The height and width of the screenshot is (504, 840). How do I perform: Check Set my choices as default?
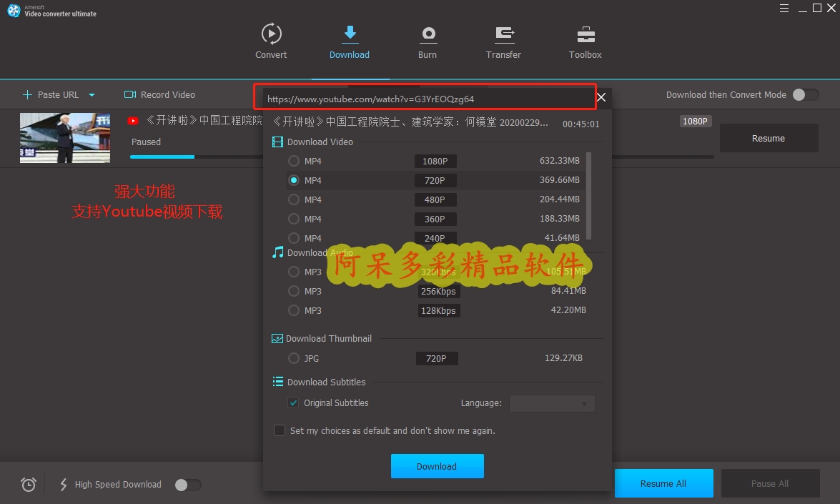point(279,430)
